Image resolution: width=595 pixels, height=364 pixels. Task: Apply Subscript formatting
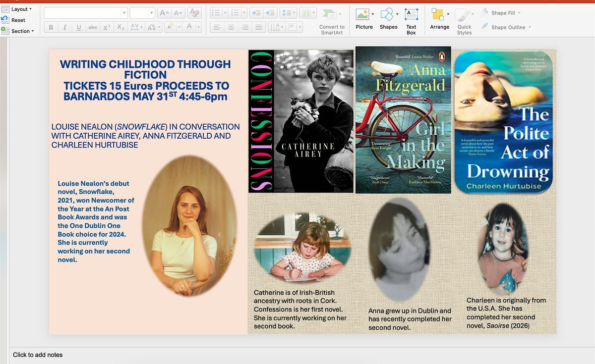120,28
